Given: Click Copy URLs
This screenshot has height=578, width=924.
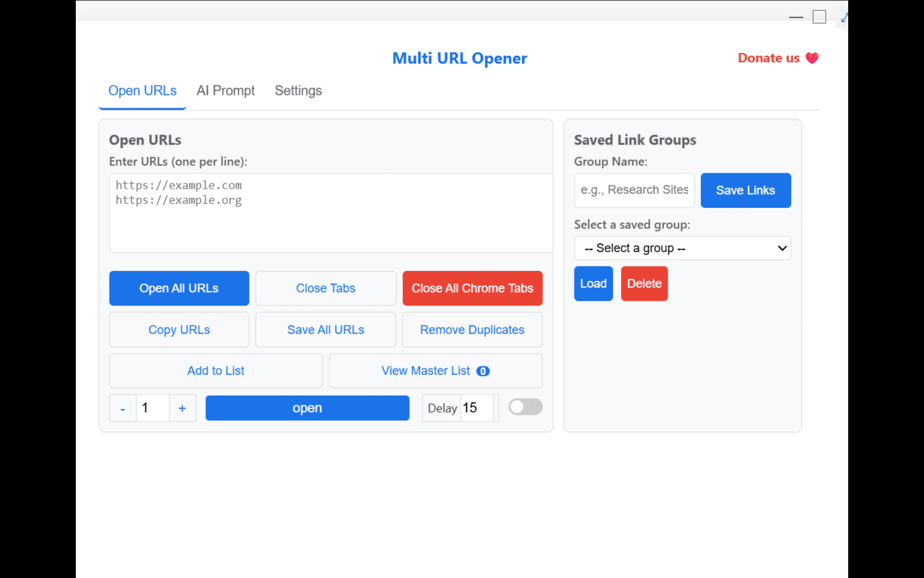Looking at the screenshot, I should pyautogui.click(x=178, y=329).
